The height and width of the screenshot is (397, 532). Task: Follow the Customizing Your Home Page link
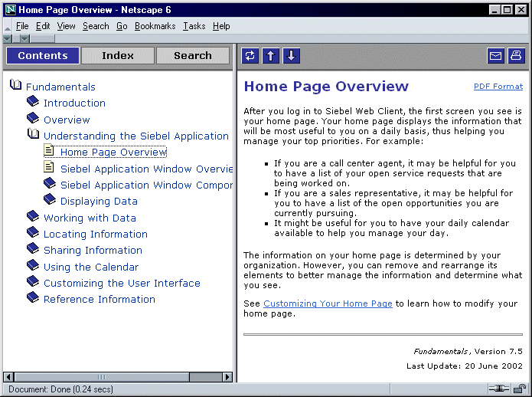(x=328, y=303)
